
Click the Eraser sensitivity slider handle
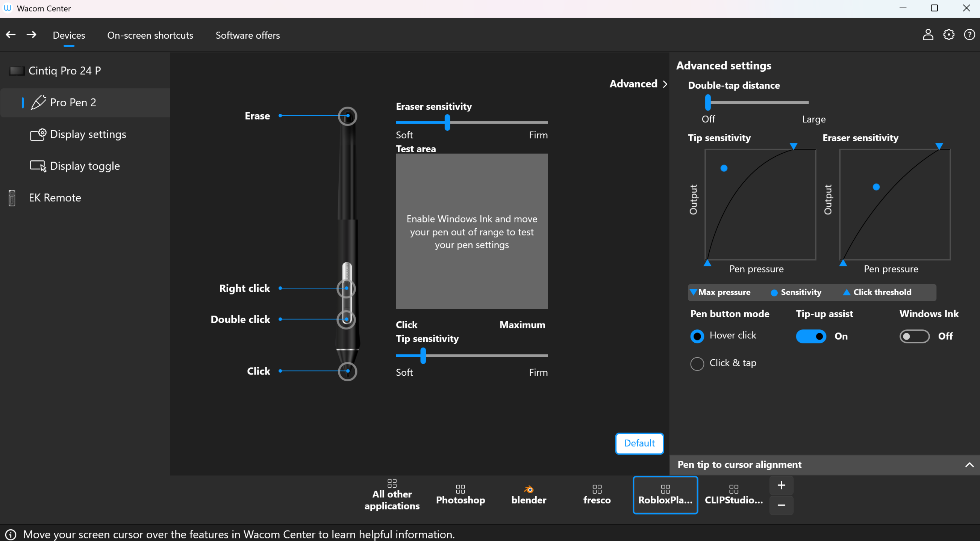tap(447, 122)
